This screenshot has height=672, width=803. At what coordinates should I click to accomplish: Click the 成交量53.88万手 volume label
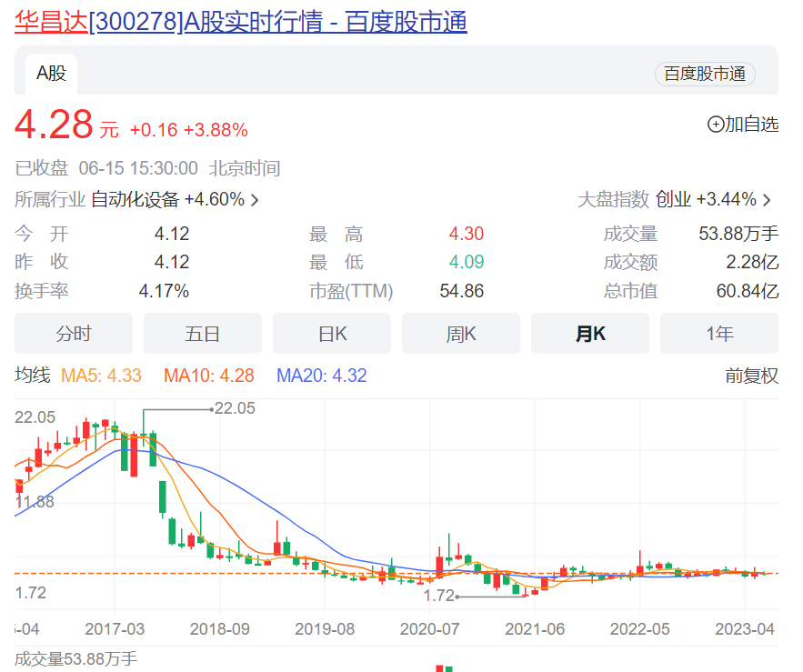click(x=75, y=658)
